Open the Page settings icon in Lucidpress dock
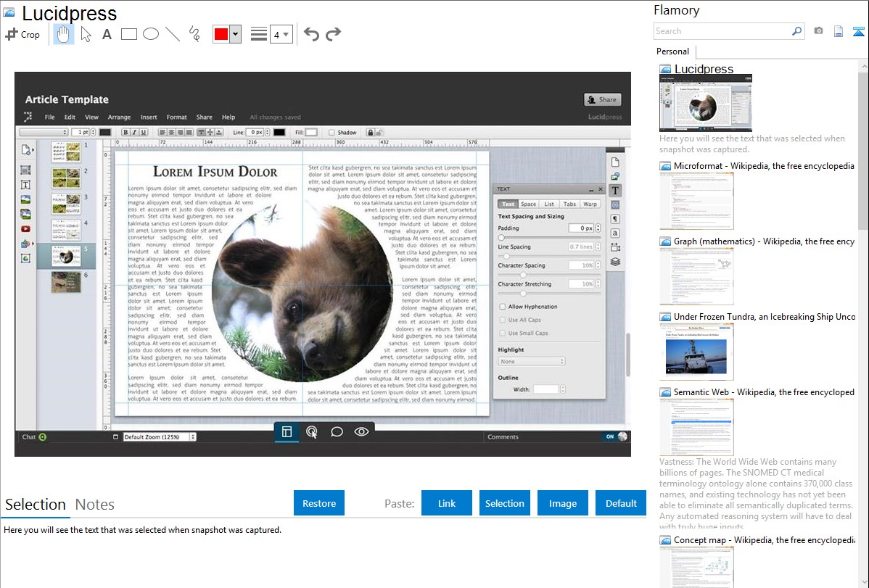 [615, 162]
